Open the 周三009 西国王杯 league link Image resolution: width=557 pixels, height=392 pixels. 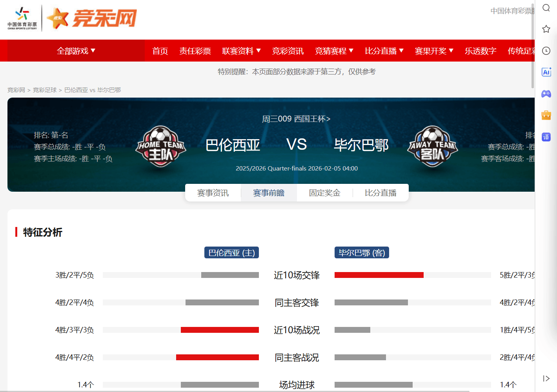pos(296,119)
